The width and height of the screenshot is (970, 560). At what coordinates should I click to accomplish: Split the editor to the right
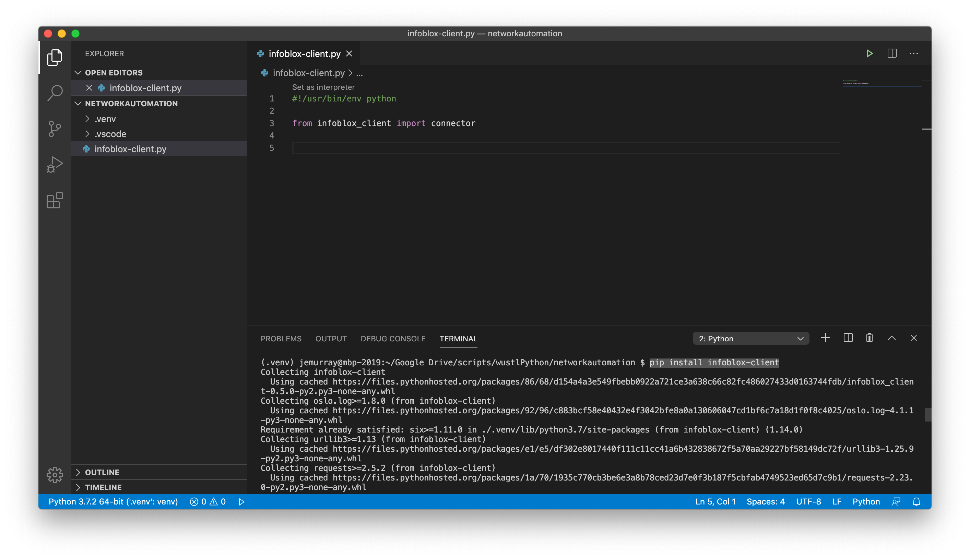pos(892,53)
